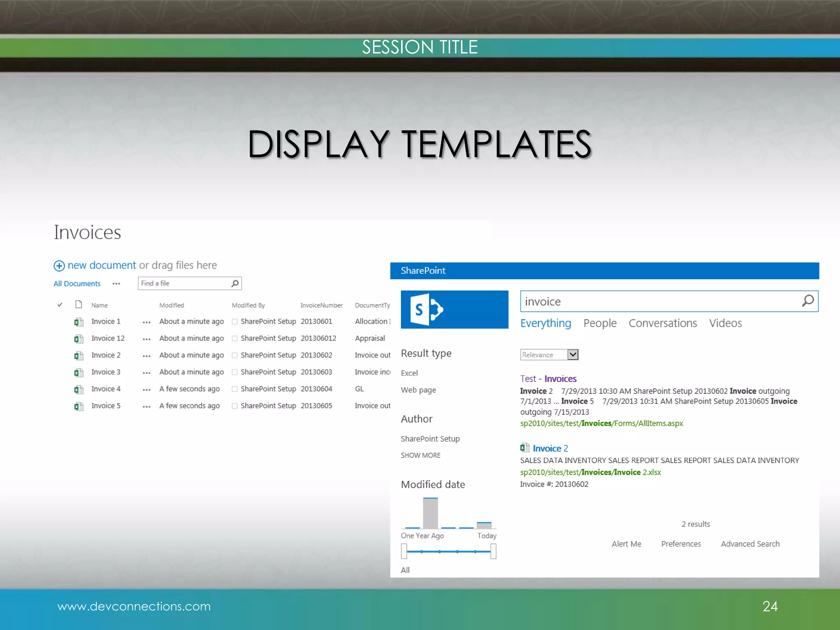The image size is (840, 630).
Task: Expand authors with SHOW MORE
Action: click(x=420, y=455)
